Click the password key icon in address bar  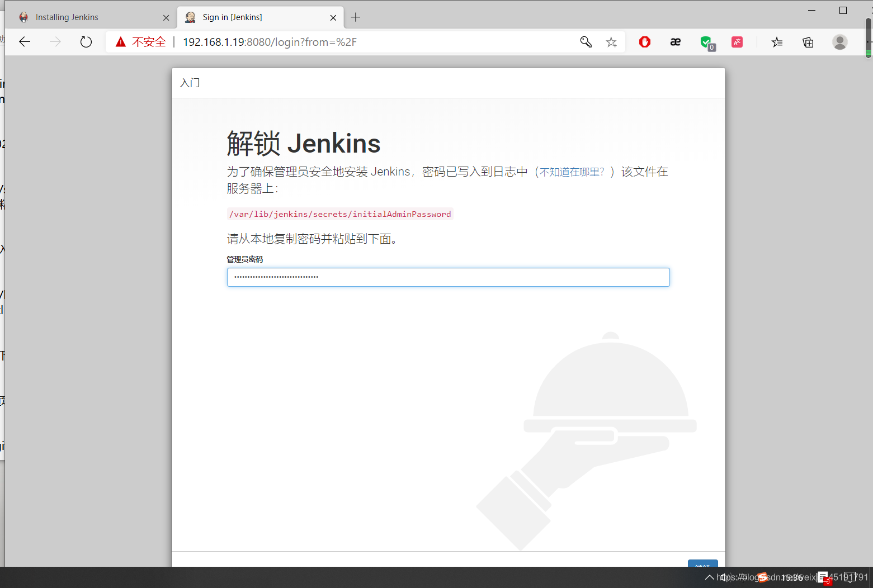pyautogui.click(x=586, y=42)
